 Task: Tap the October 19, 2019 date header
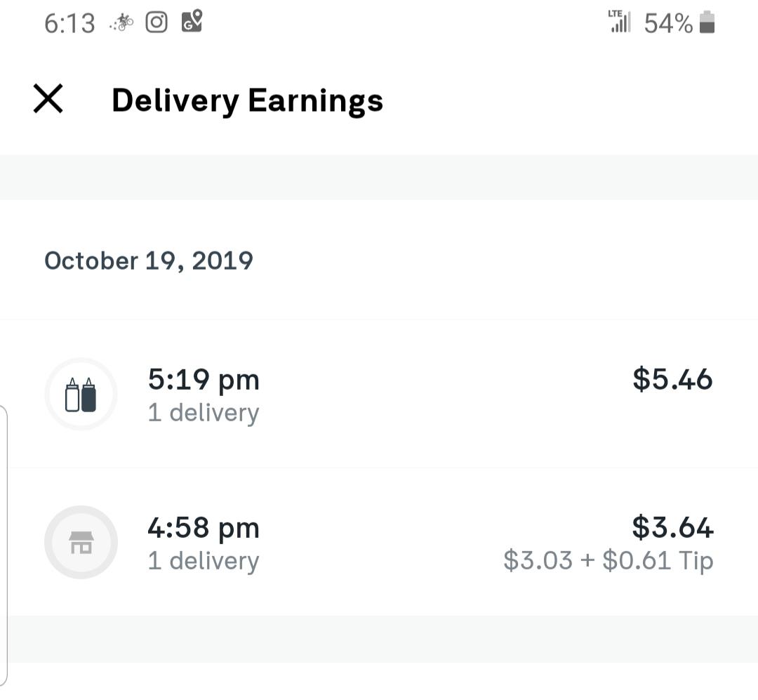[x=149, y=260]
